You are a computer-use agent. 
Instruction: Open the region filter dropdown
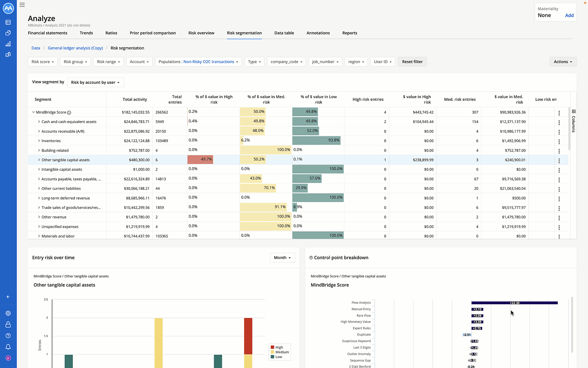356,62
